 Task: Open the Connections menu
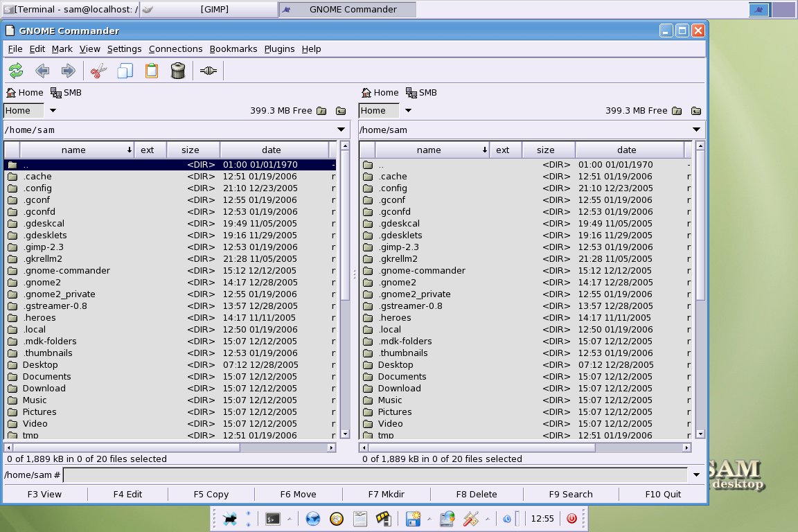(x=175, y=49)
